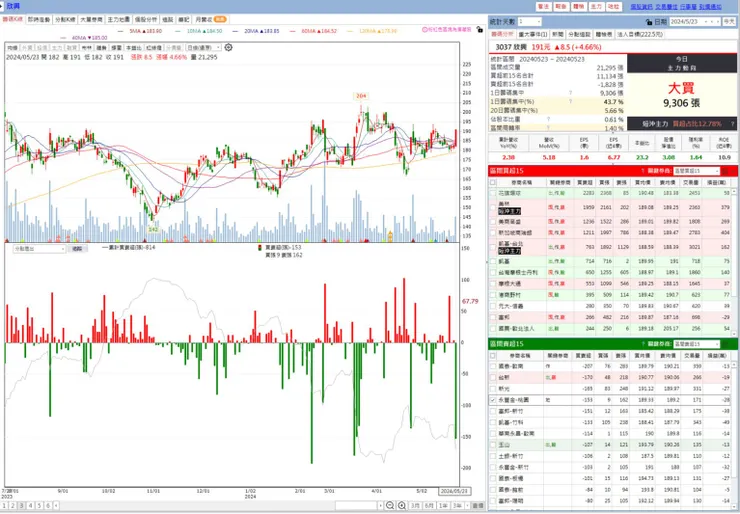The height and width of the screenshot is (514, 740).
Task: Click the 5MA legend color line
Action: 120,31
